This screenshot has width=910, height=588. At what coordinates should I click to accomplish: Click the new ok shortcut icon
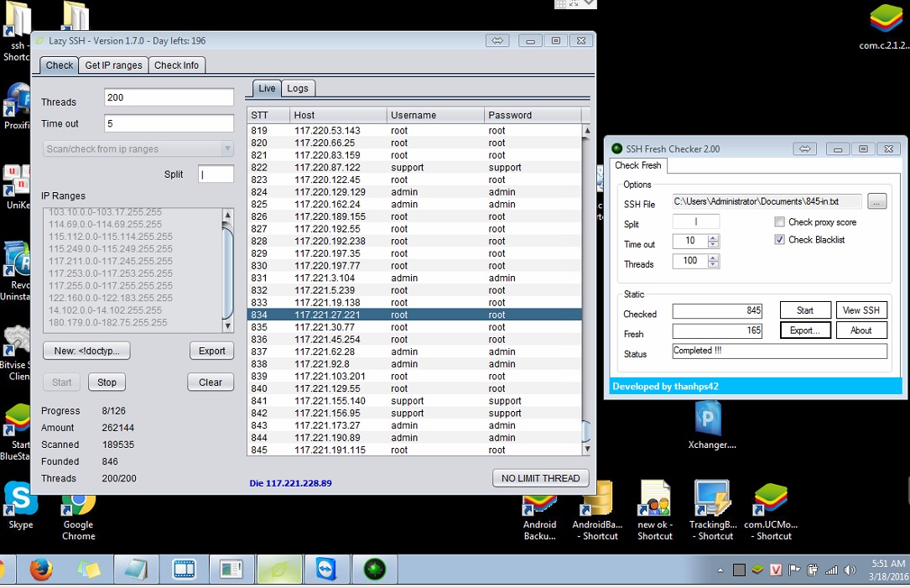(654, 501)
